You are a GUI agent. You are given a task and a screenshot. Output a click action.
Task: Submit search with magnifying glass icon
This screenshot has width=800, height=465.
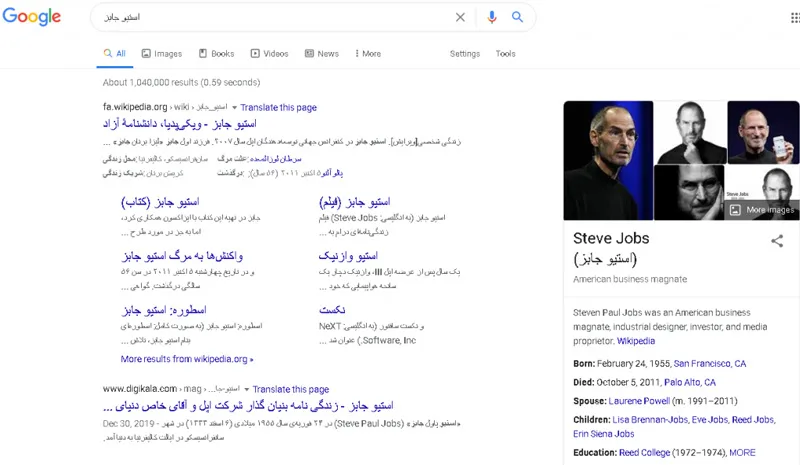[517, 17]
